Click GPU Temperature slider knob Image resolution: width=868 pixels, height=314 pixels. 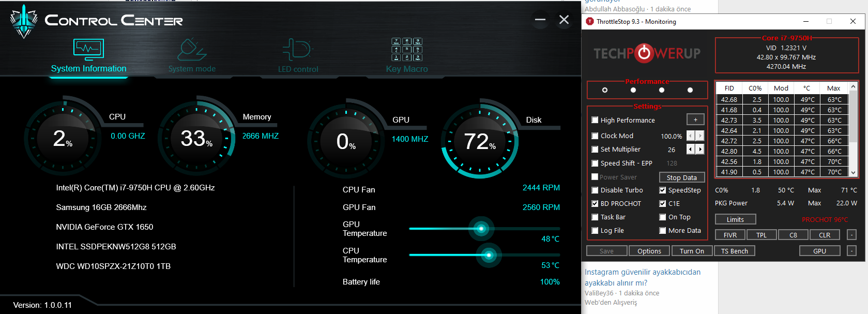coord(481,229)
